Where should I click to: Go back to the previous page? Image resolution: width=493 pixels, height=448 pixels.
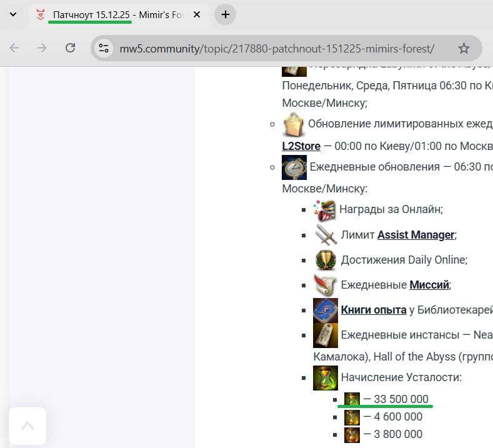[14, 48]
